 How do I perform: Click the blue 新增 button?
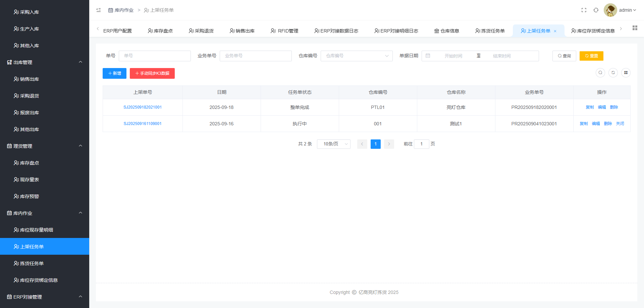pos(114,73)
